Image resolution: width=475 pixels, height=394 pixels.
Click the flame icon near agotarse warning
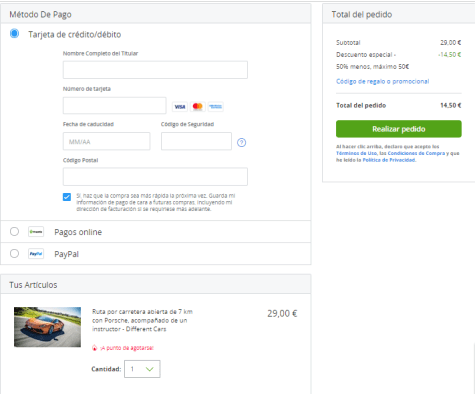(95, 348)
